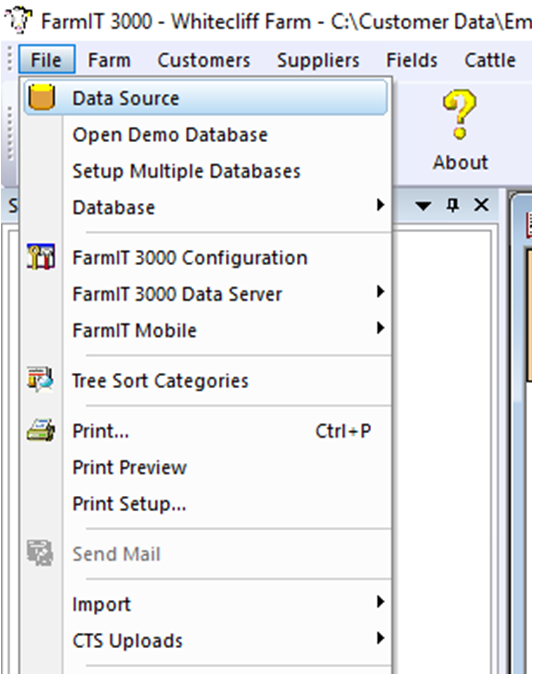Click the window title FarmIT 3000 - Whitecliff Farm

(176, 21)
